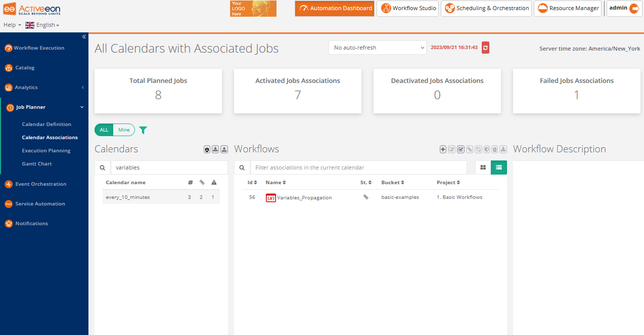The height and width of the screenshot is (335, 644).
Task: Click the import calendars download icon
Action: (x=215, y=149)
